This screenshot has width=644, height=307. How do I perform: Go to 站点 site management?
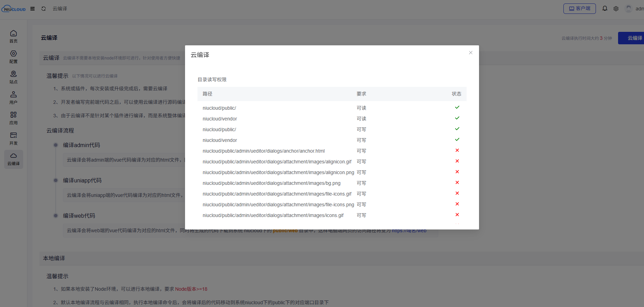pos(13,77)
